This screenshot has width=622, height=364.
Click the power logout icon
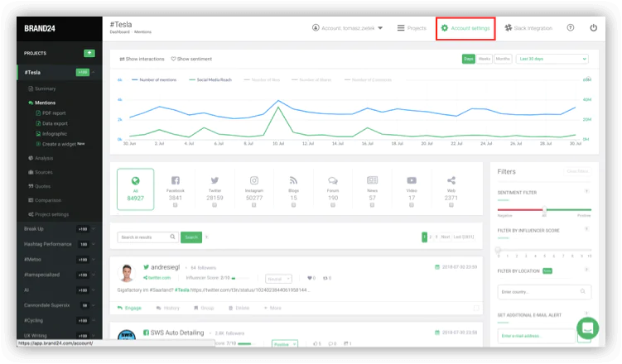(594, 28)
